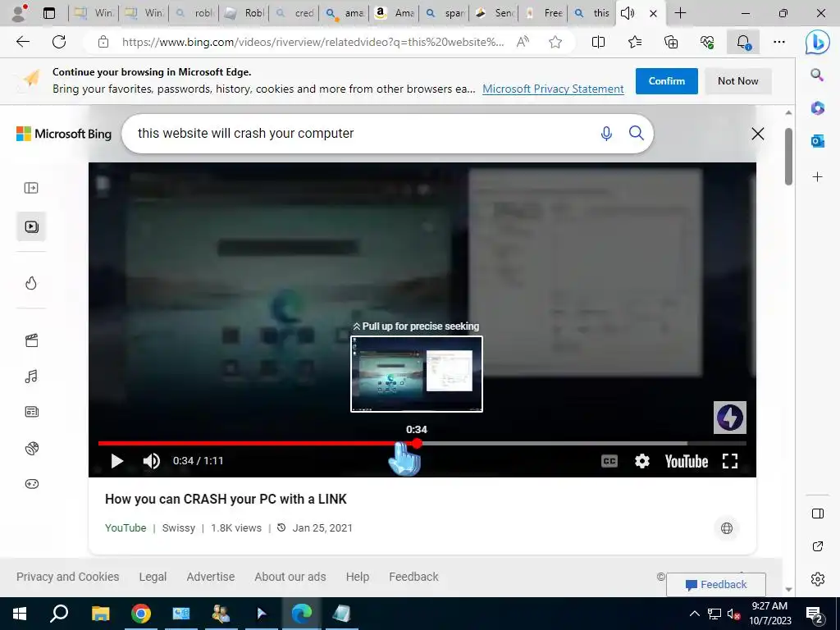Viewport: 840px width, 630px height.
Task: Open Edge sidebar settings gear
Action: point(818,579)
